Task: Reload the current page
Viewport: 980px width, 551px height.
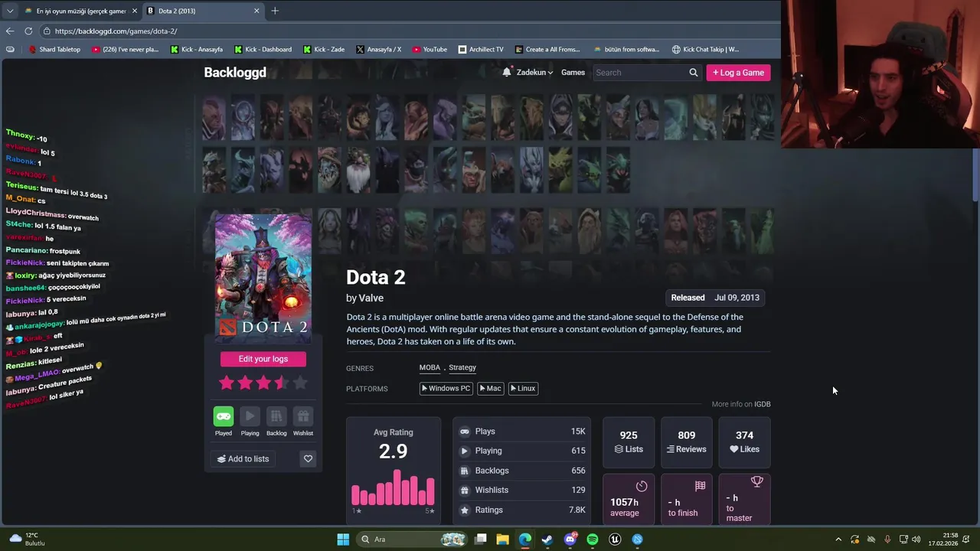Action: [x=28, y=31]
